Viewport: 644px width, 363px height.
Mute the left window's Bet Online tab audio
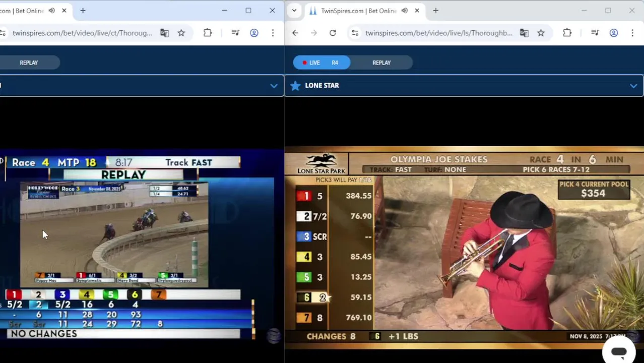coord(51,11)
